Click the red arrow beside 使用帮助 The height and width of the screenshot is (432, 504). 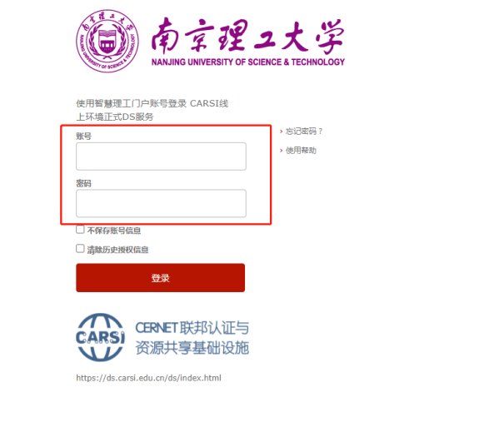click(x=282, y=151)
